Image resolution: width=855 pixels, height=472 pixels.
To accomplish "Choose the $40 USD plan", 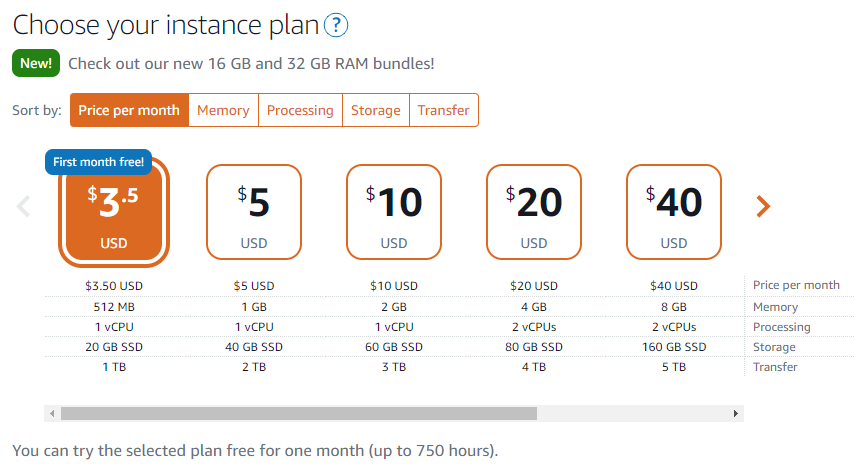I will click(x=674, y=212).
